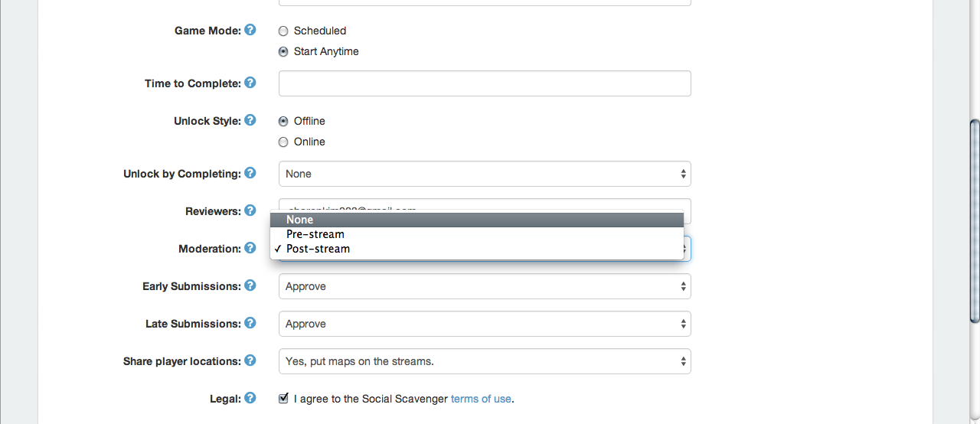
Task: Expand the Unlock by Completing dropdown
Action: pyautogui.click(x=485, y=174)
